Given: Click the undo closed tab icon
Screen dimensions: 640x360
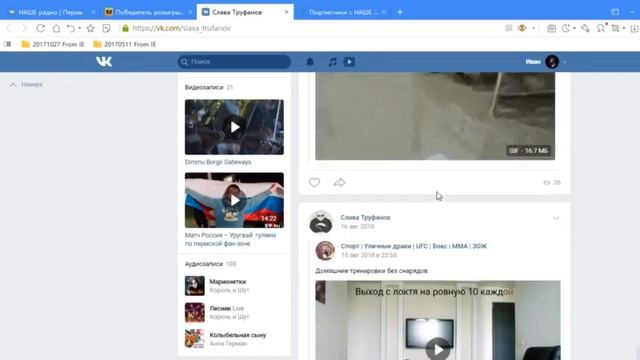Looking at the screenshot, I should tap(71, 28).
